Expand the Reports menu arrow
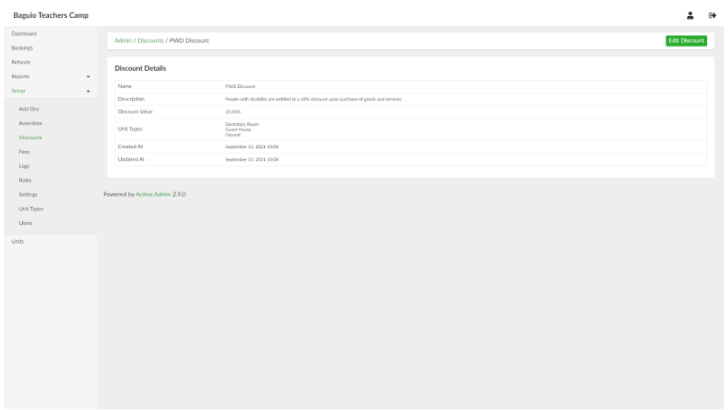 pos(88,76)
